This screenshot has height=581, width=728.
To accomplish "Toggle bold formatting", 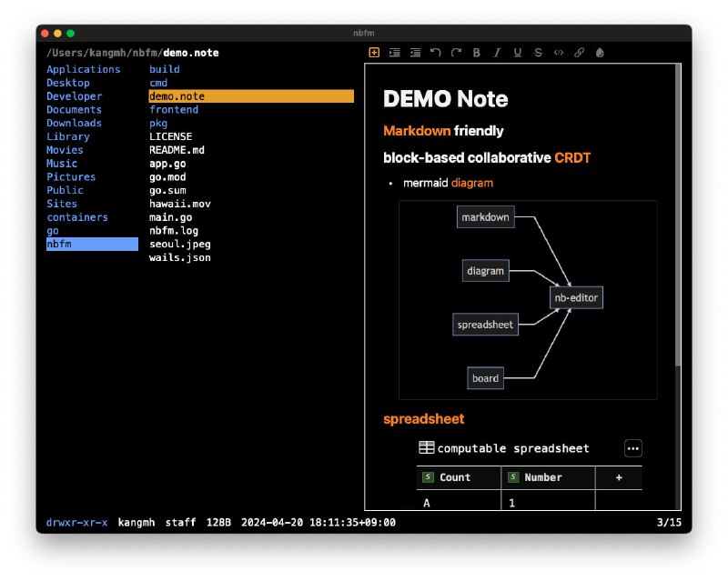I will [x=477, y=53].
